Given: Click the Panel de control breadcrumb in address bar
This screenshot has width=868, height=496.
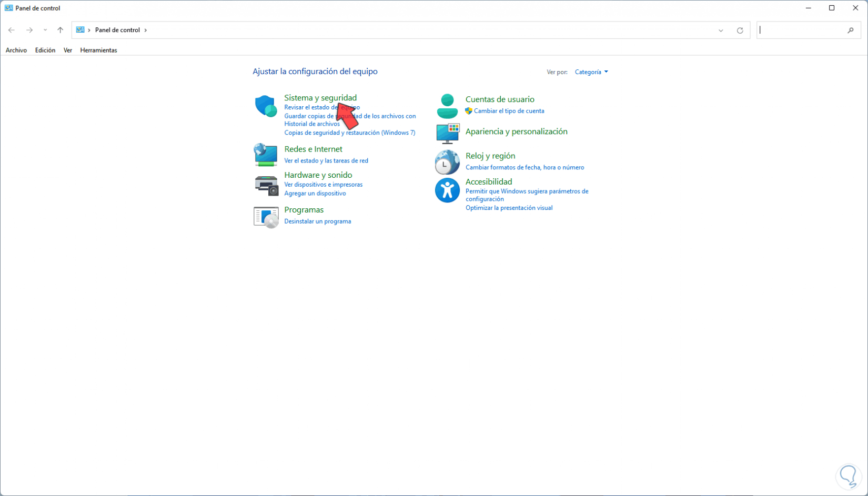Looking at the screenshot, I should [x=117, y=30].
